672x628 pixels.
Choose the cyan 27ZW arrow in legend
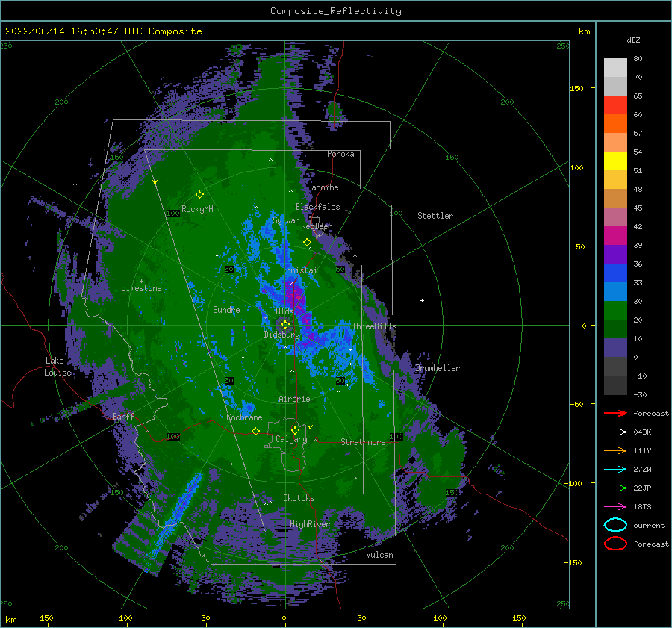pos(615,470)
